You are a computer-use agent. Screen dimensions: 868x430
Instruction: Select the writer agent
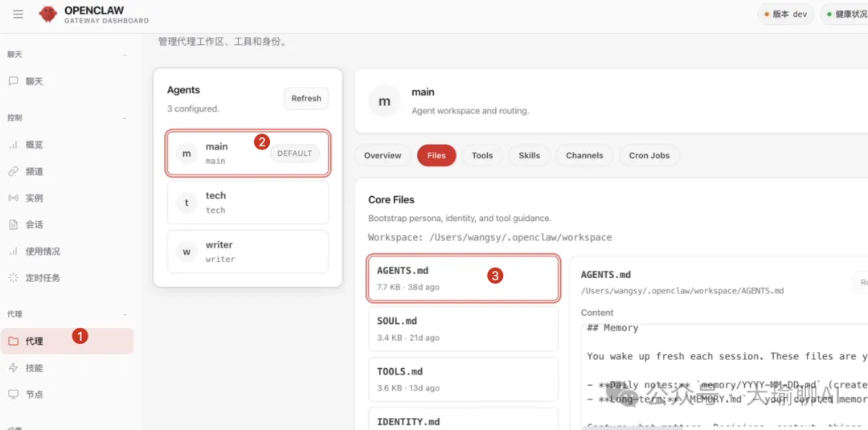tap(248, 252)
